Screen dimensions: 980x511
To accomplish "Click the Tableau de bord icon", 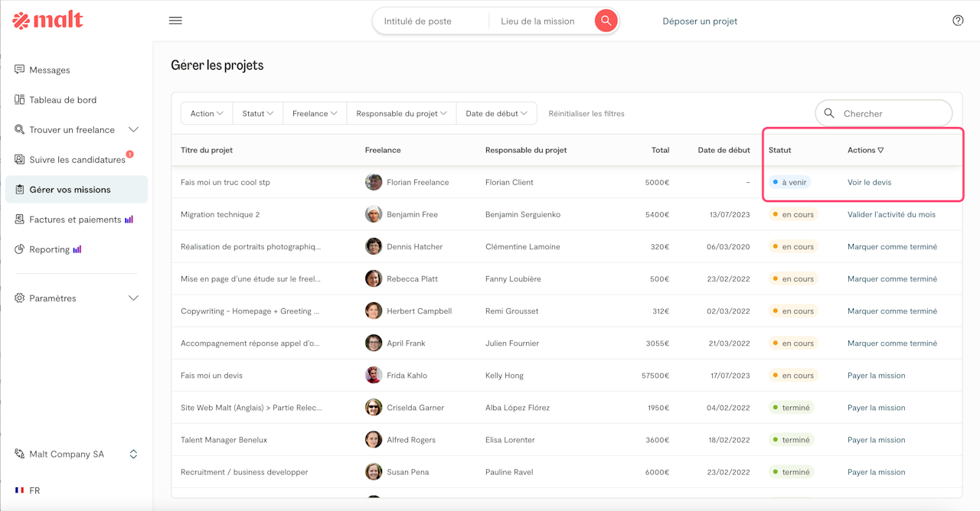I will pos(20,99).
